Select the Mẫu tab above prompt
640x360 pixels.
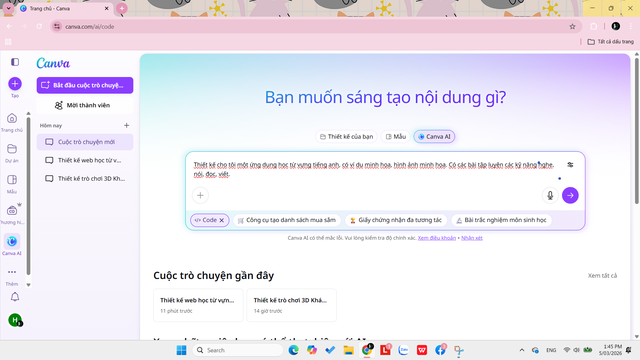[x=396, y=137]
